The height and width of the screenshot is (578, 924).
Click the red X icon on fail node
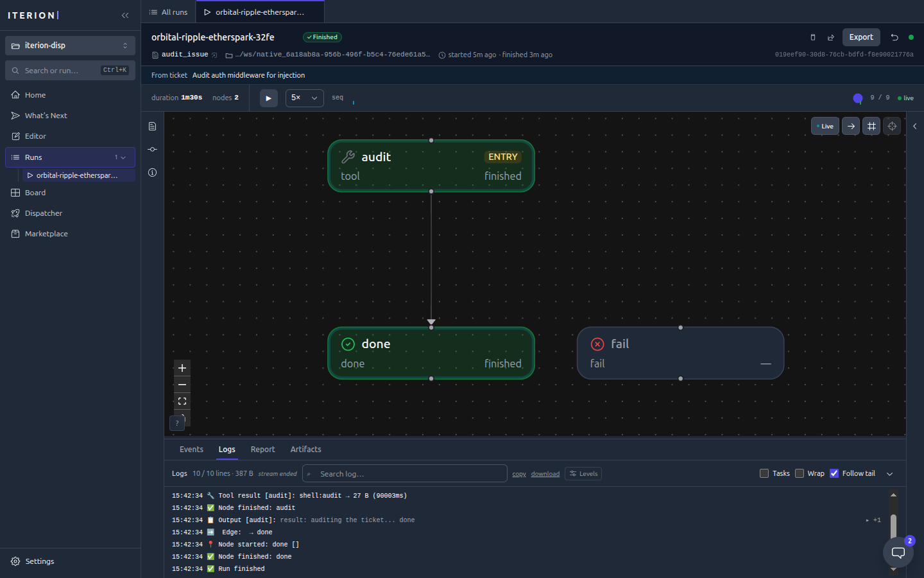coord(597,344)
